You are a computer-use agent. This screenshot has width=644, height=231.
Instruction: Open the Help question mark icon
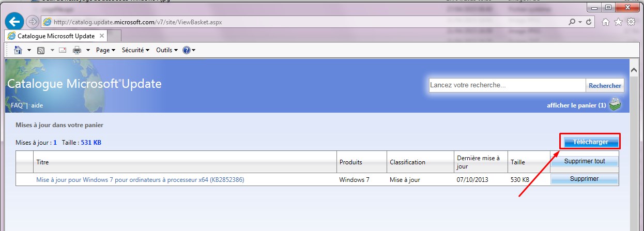(186, 50)
